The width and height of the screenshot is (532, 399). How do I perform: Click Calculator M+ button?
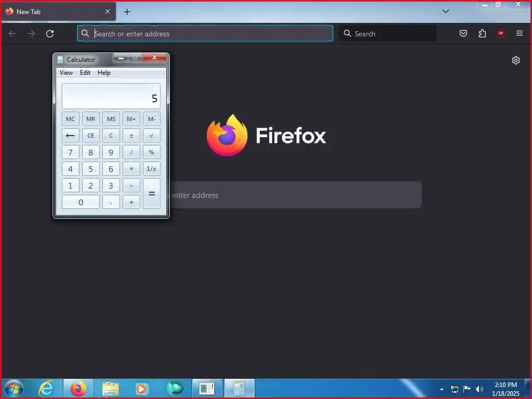[x=131, y=119]
